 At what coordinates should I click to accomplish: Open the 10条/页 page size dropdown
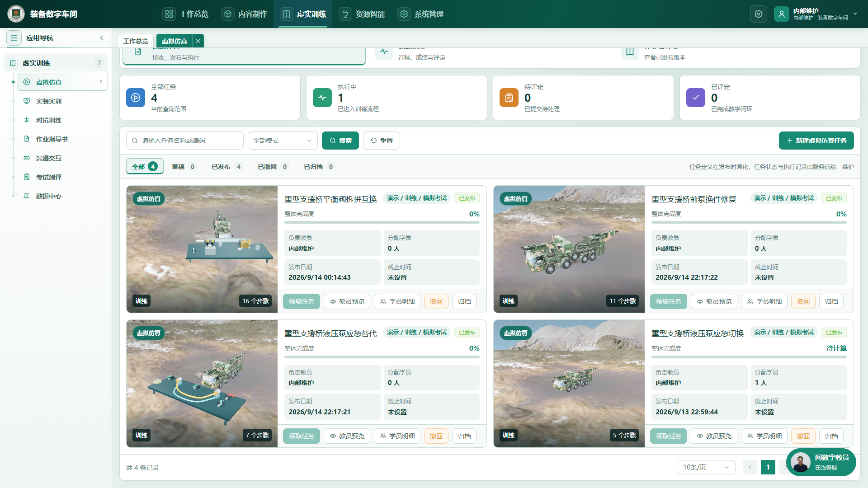[x=706, y=467]
